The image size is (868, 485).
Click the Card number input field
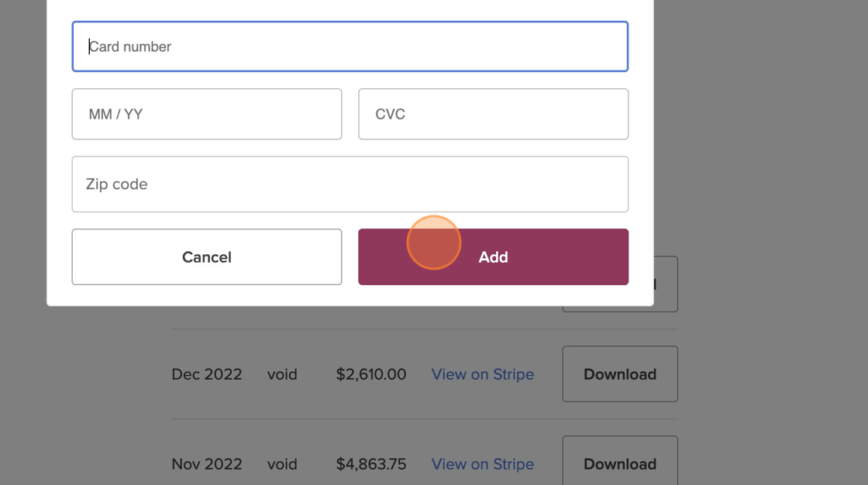pyautogui.click(x=350, y=46)
